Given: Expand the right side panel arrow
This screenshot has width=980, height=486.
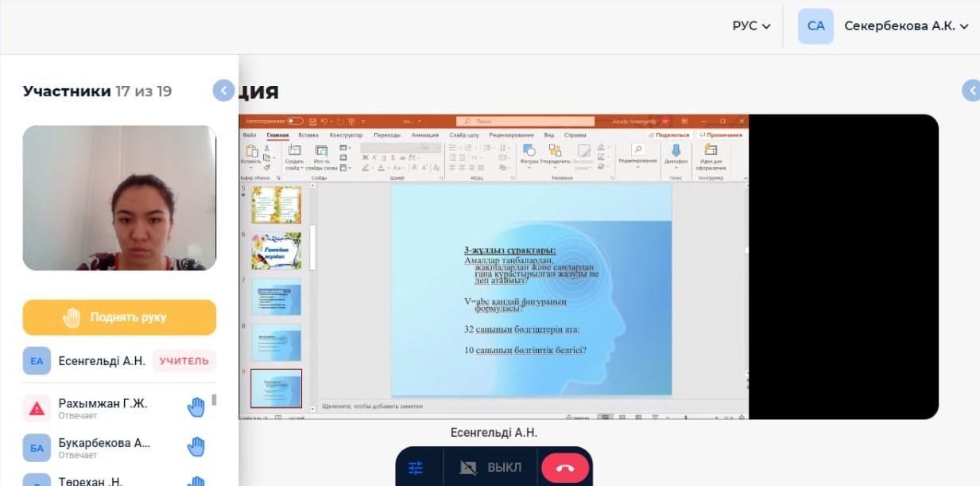Looking at the screenshot, I should (971, 91).
